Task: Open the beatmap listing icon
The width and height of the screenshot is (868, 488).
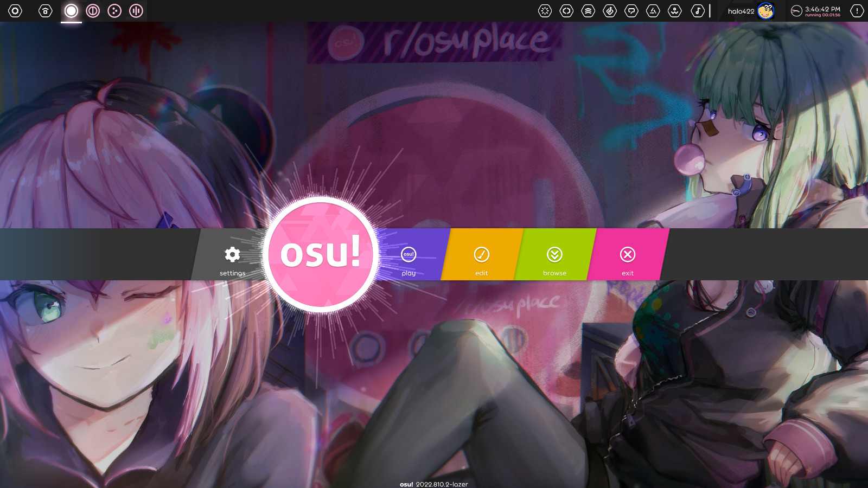Action: (x=610, y=10)
